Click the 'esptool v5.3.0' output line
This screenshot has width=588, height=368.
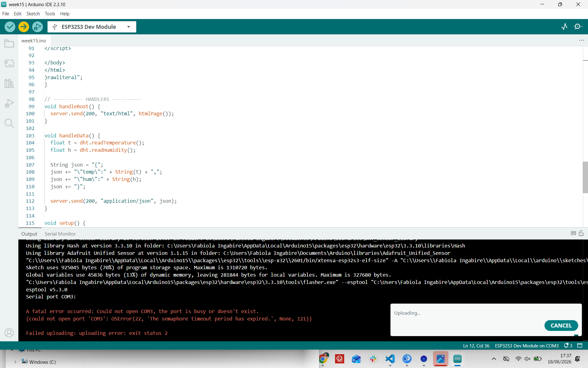click(x=47, y=289)
